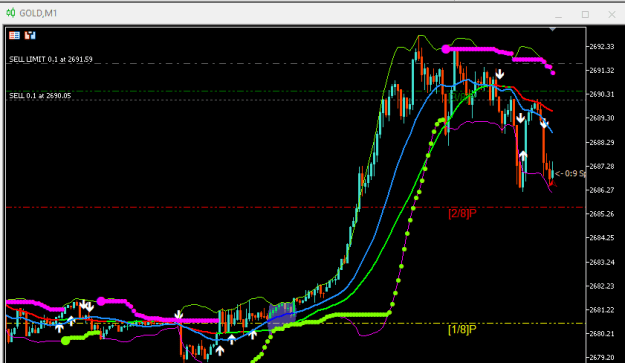Open the one-click trading panel icon
This screenshot has height=363, width=625.
pyautogui.click(x=14, y=35)
